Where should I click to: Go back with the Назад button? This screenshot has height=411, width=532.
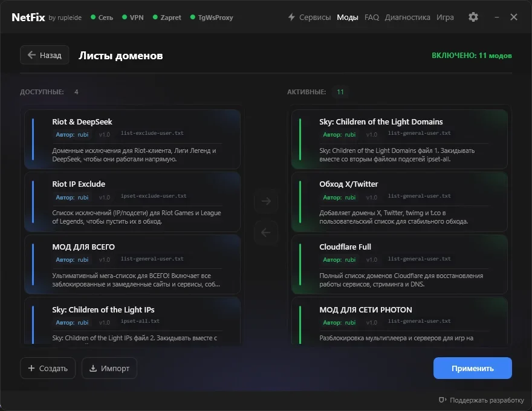point(45,55)
